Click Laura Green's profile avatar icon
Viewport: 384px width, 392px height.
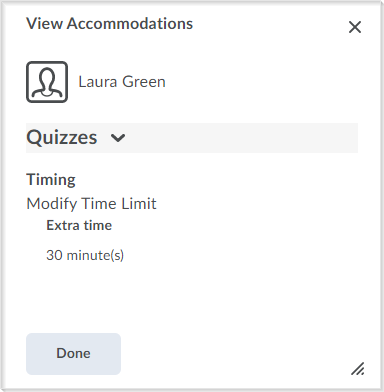tap(47, 82)
